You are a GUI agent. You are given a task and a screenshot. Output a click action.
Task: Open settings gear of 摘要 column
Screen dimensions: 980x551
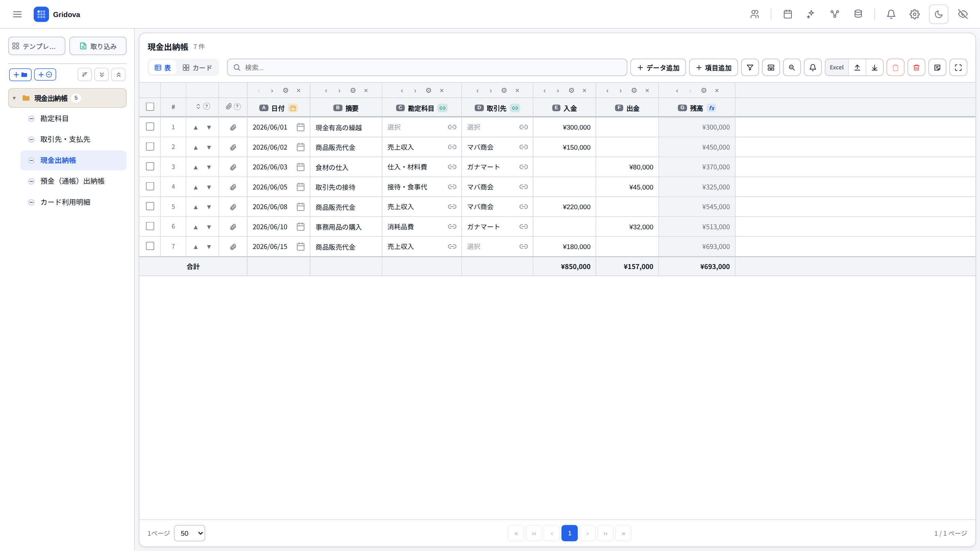point(353,90)
